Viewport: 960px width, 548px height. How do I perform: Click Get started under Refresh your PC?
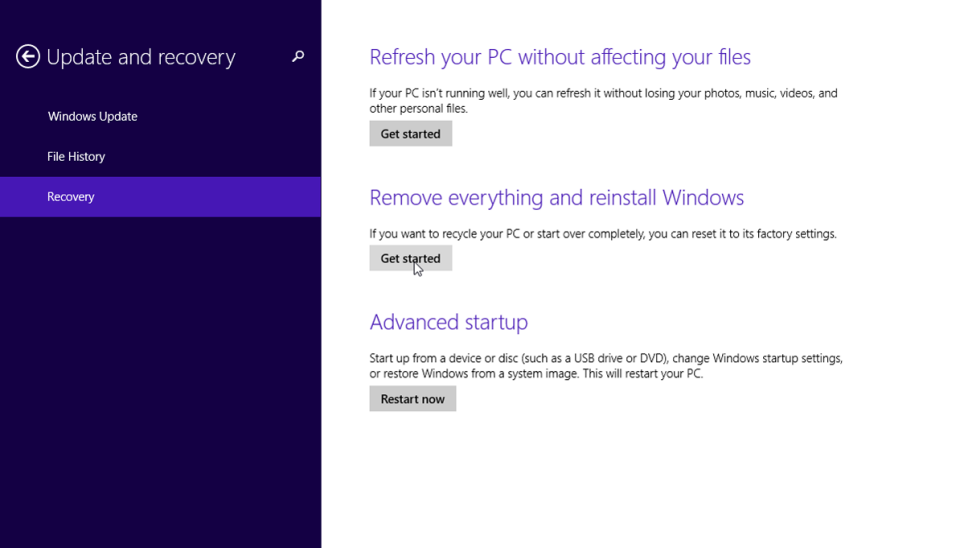tap(410, 133)
